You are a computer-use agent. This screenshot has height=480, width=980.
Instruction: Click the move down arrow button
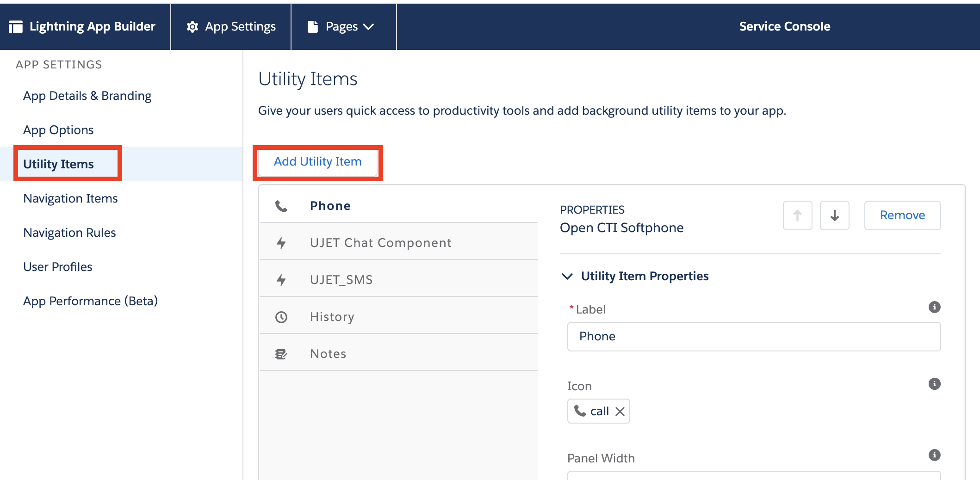(x=834, y=215)
